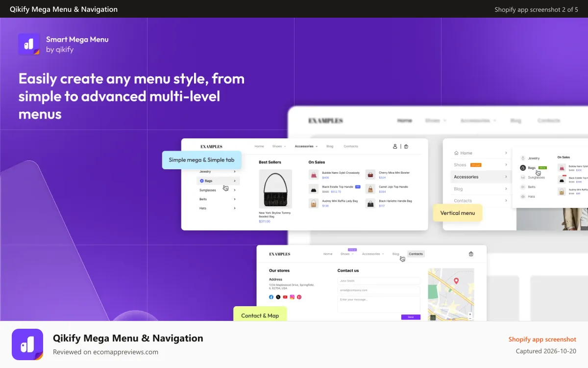Click the Camel Jojo Top Handle thumbnail
588x368 pixels.
(370, 189)
